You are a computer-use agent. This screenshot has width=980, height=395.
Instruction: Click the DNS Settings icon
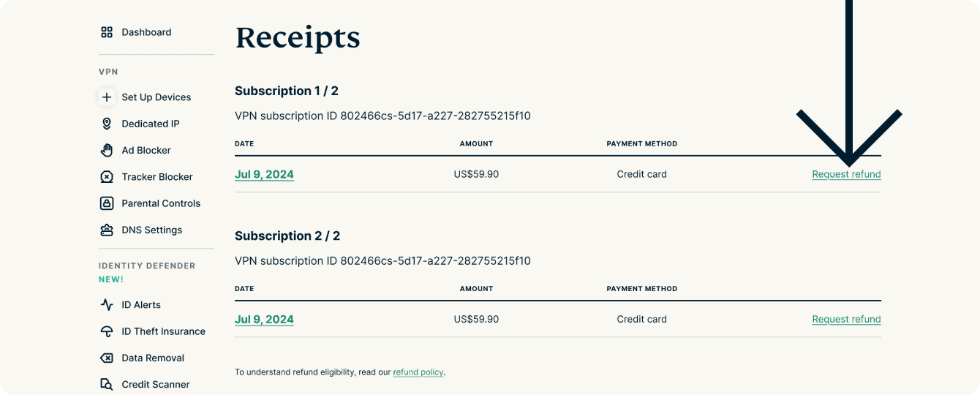pos(107,230)
